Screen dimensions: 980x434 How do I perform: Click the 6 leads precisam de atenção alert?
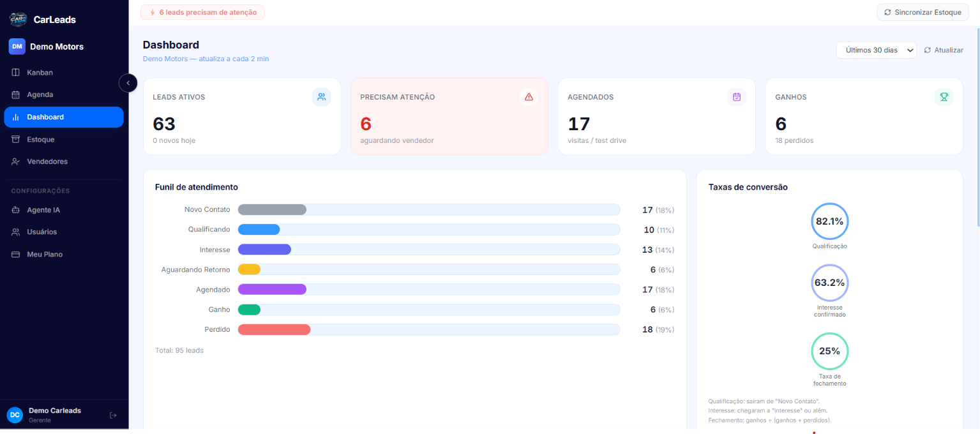202,12
